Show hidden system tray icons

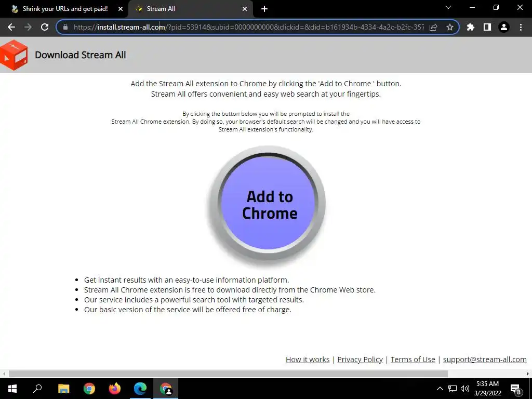pos(440,389)
